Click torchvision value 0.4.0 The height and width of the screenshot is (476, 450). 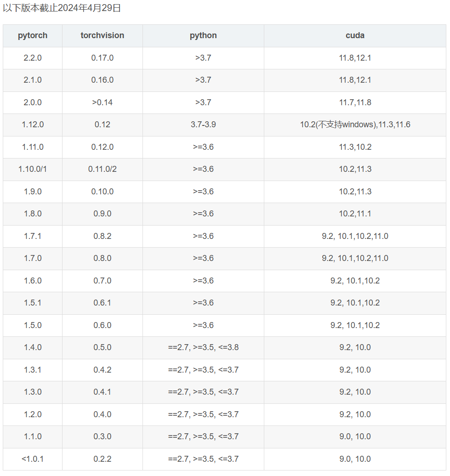[x=103, y=415]
